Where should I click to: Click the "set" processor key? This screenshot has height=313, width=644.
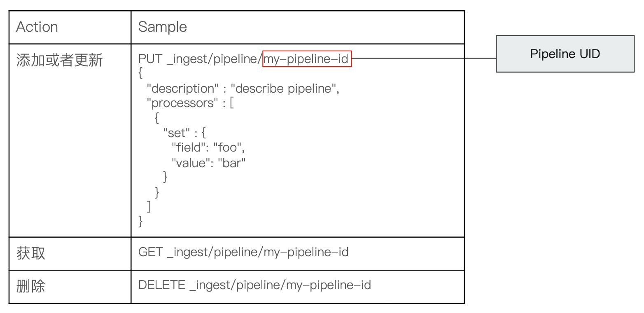(x=176, y=133)
